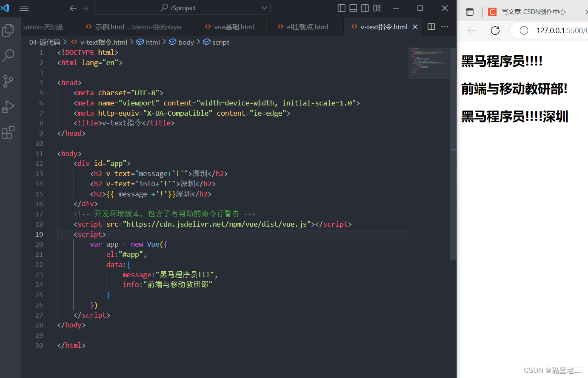Click the el:"#app" code on line 21
Viewport: 588px width, 378px height.
pyautogui.click(x=126, y=254)
